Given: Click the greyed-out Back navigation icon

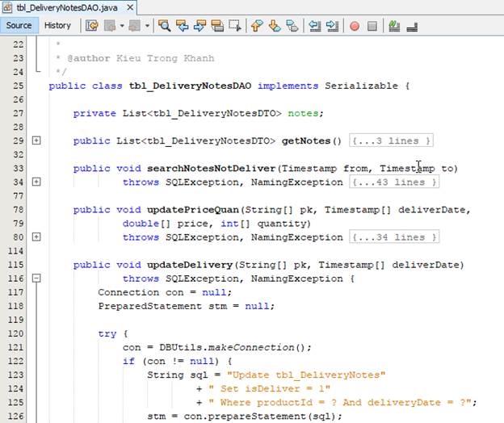Looking at the screenshot, I should pyautogui.click(x=110, y=26).
